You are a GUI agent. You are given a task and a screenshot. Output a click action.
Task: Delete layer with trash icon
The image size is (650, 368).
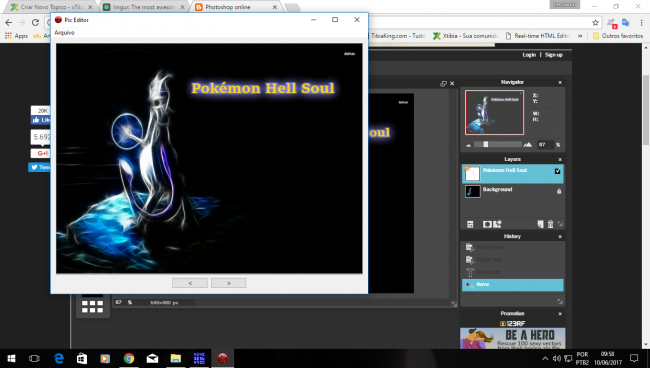(x=551, y=224)
